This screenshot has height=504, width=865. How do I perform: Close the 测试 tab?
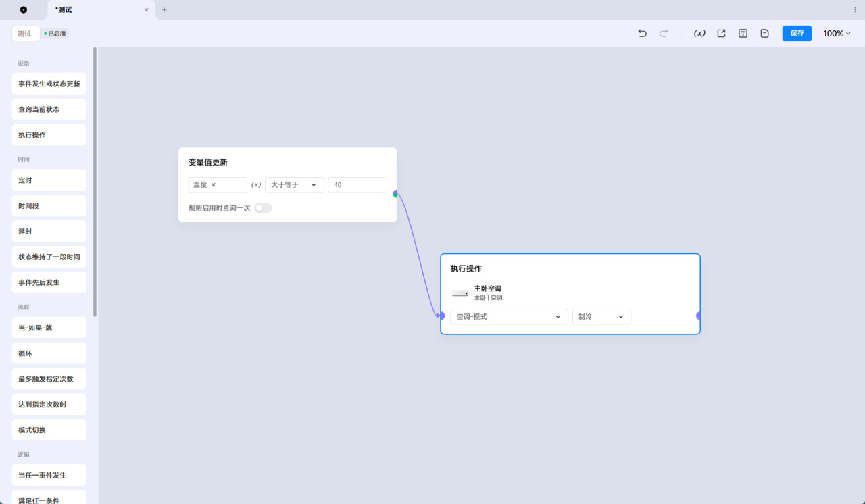147,10
